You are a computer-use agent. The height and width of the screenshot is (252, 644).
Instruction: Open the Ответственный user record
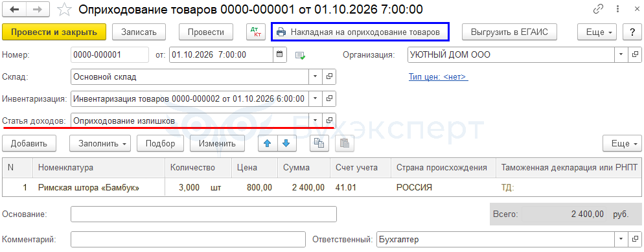tap(634, 239)
